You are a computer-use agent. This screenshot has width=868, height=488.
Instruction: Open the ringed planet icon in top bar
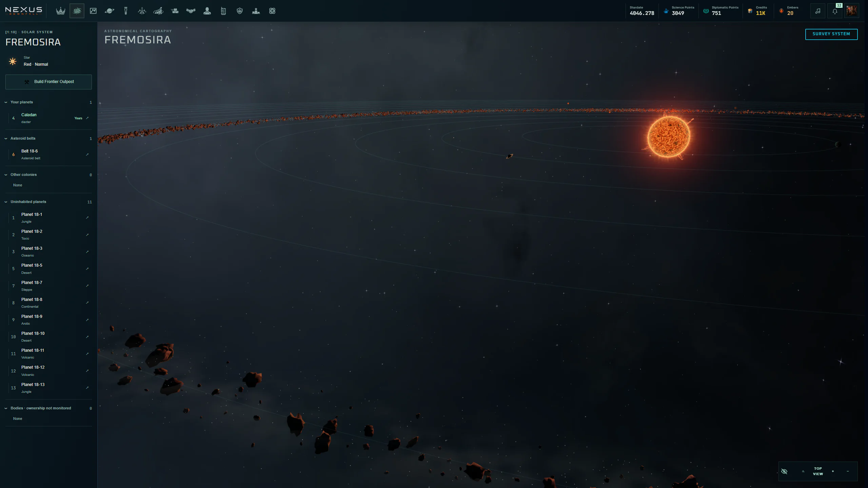(x=110, y=11)
